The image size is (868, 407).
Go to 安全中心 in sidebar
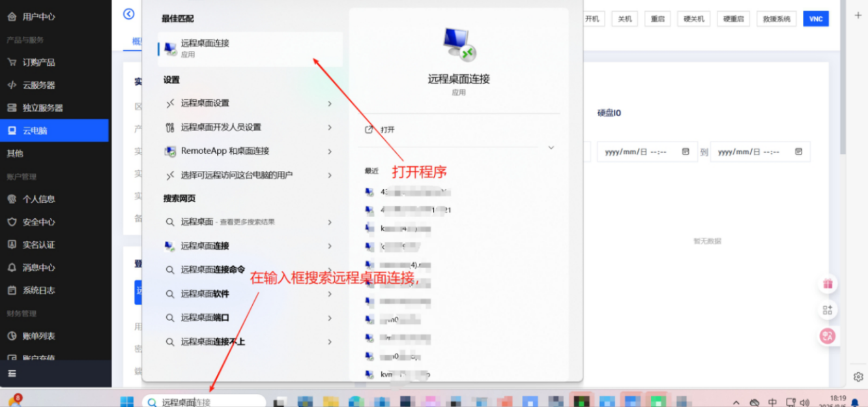38,222
